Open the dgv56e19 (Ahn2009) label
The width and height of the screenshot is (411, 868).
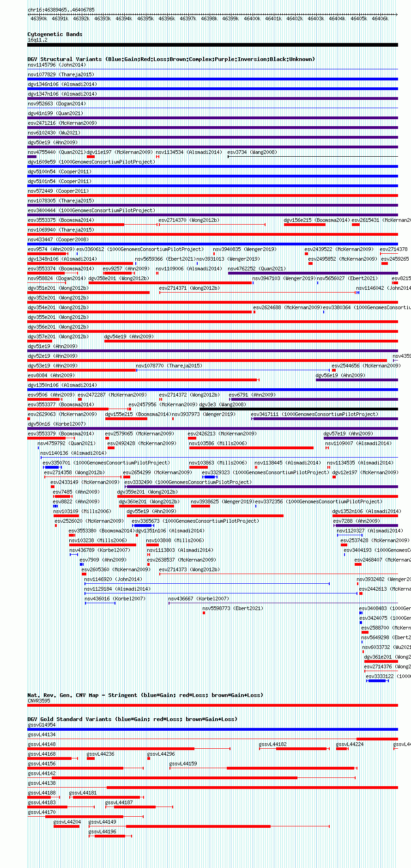tap(340, 375)
